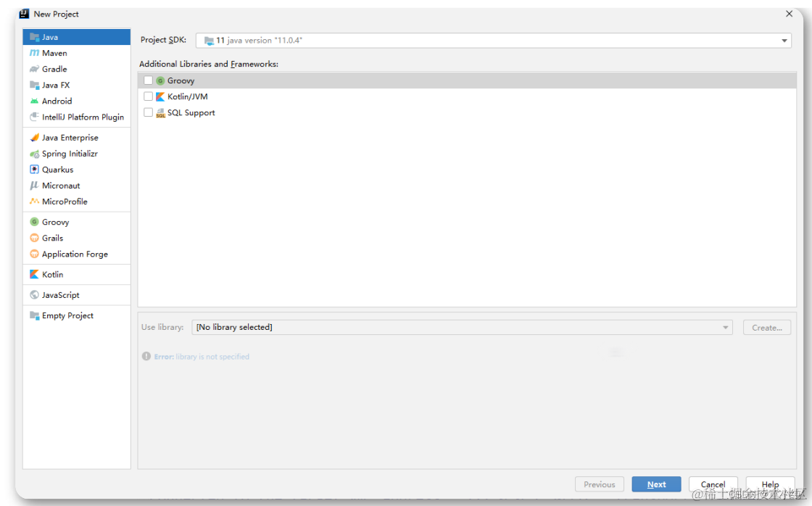The image size is (812, 506).
Task: Select the Kotlin project type label
Action: [52, 275]
